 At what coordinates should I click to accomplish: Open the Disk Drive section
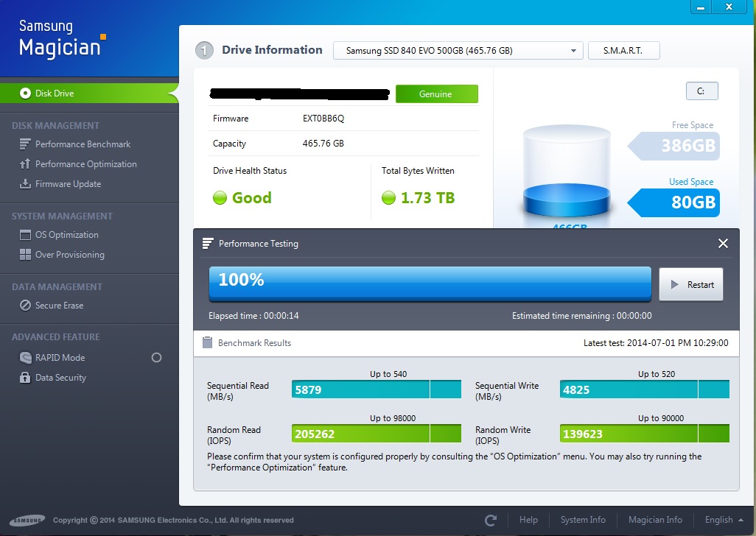pyautogui.click(x=89, y=93)
